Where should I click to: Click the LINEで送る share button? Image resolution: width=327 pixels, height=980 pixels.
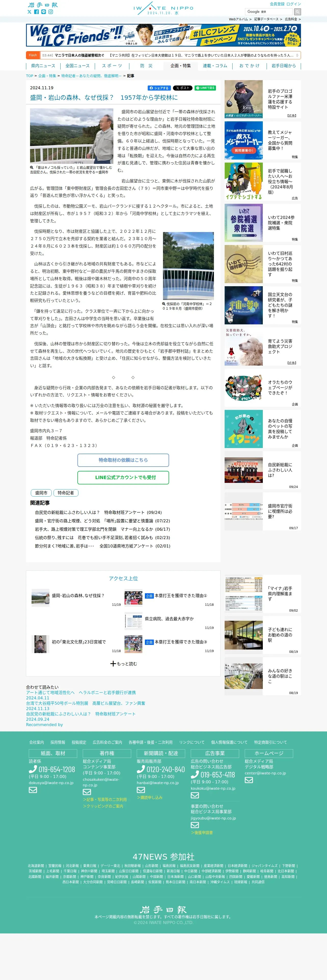(205, 88)
